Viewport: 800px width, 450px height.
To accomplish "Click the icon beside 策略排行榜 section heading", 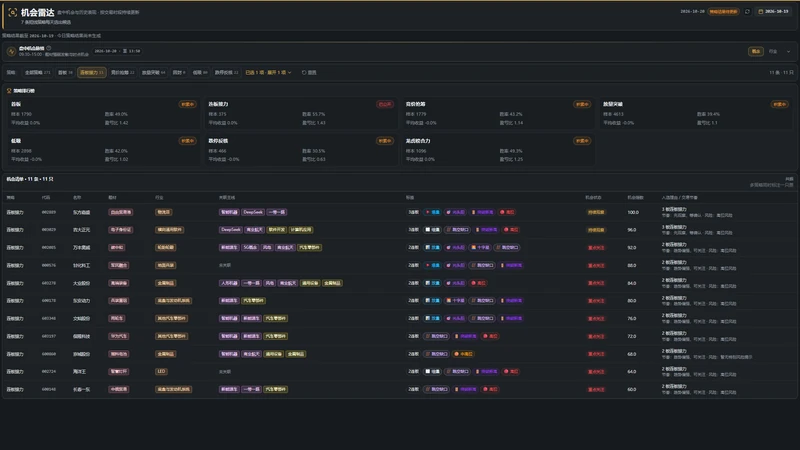I will 9,91.
